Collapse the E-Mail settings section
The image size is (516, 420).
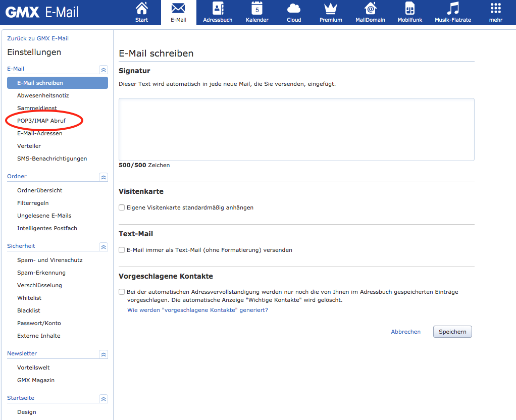pyautogui.click(x=104, y=70)
